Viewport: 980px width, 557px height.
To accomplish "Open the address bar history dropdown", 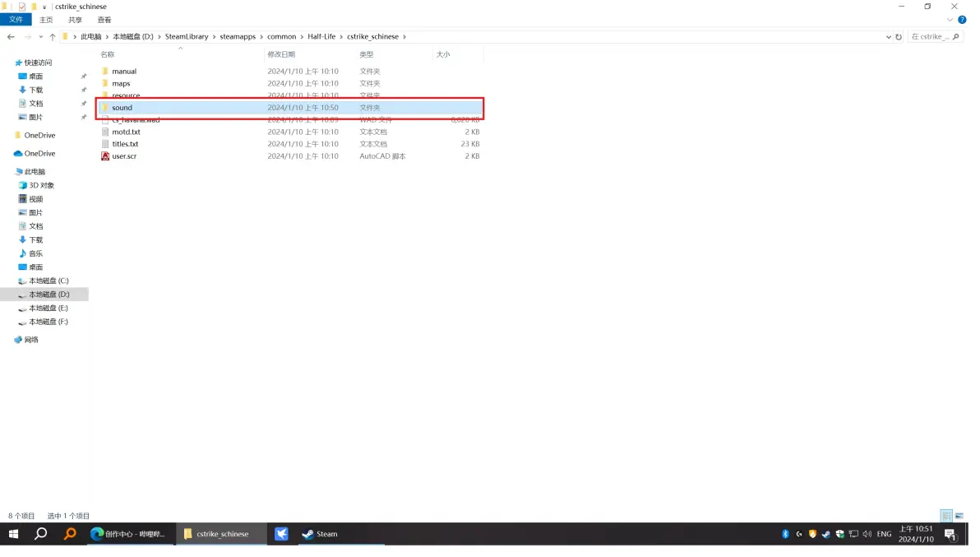I will pos(888,37).
